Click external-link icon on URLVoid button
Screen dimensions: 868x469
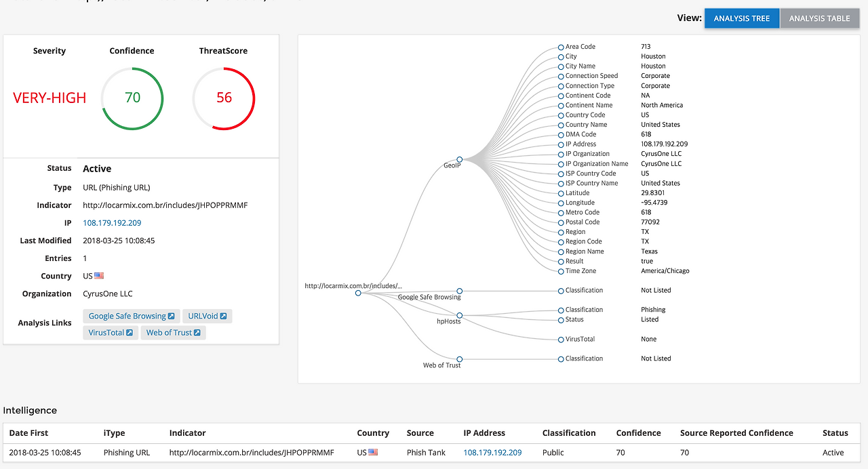click(x=224, y=316)
